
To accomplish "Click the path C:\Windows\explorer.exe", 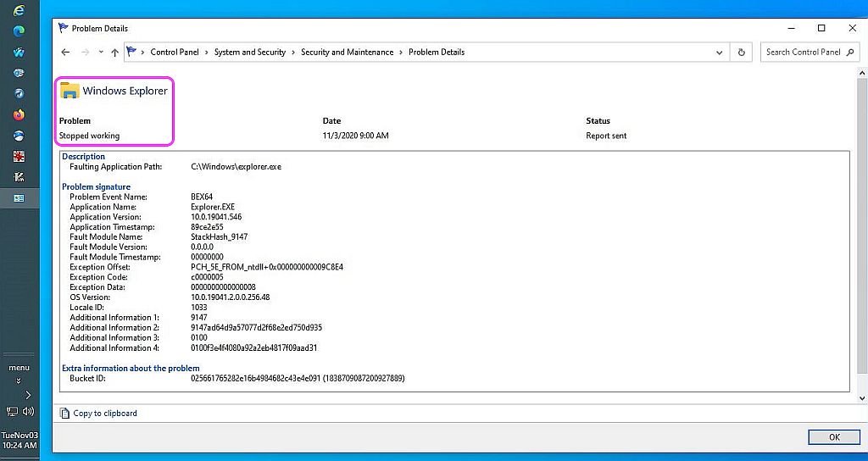I will tap(236, 167).
